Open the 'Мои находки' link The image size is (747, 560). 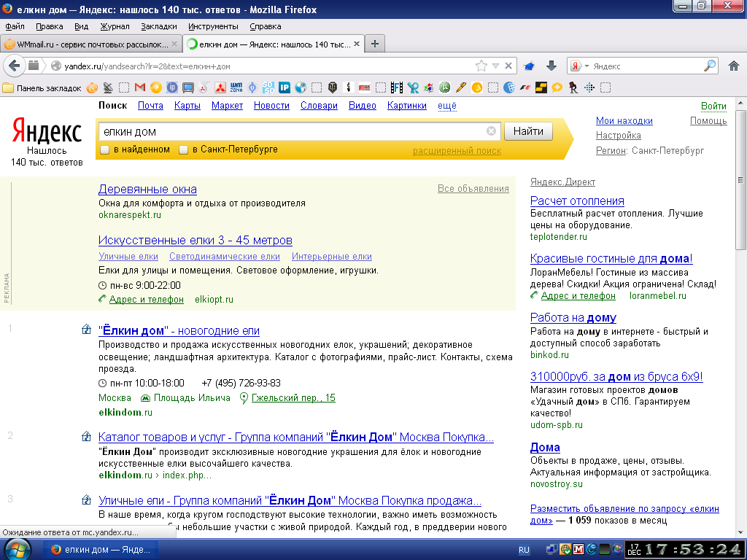coord(624,121)
